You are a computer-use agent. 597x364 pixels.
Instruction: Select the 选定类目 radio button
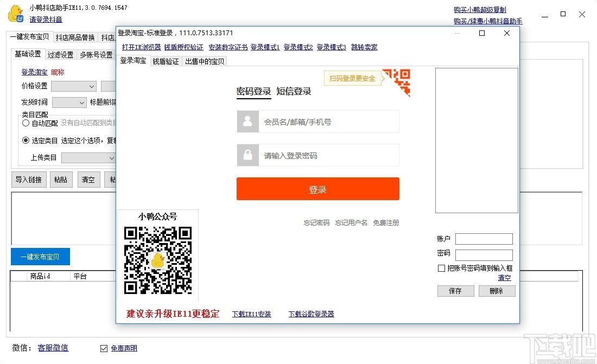pos(26,141)
